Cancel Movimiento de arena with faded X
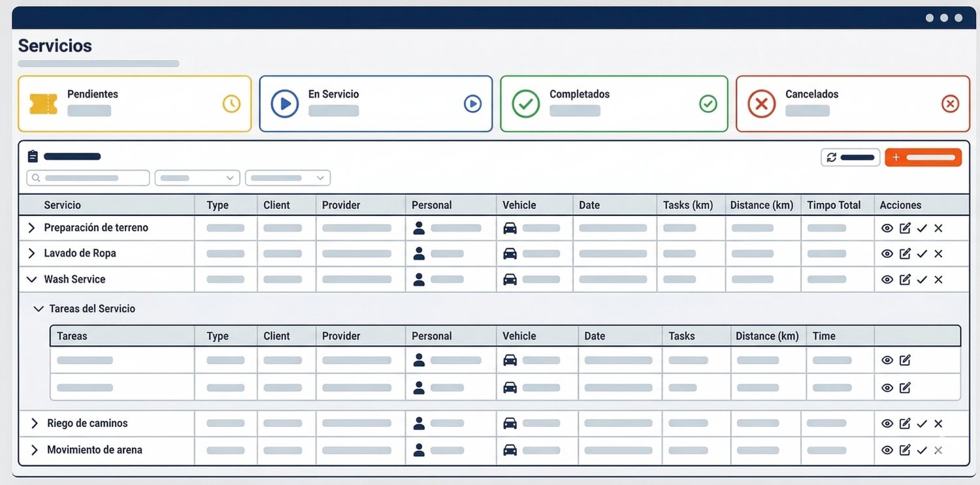The width and height of the screenshot is (980, 485). [x=939, y=450]
